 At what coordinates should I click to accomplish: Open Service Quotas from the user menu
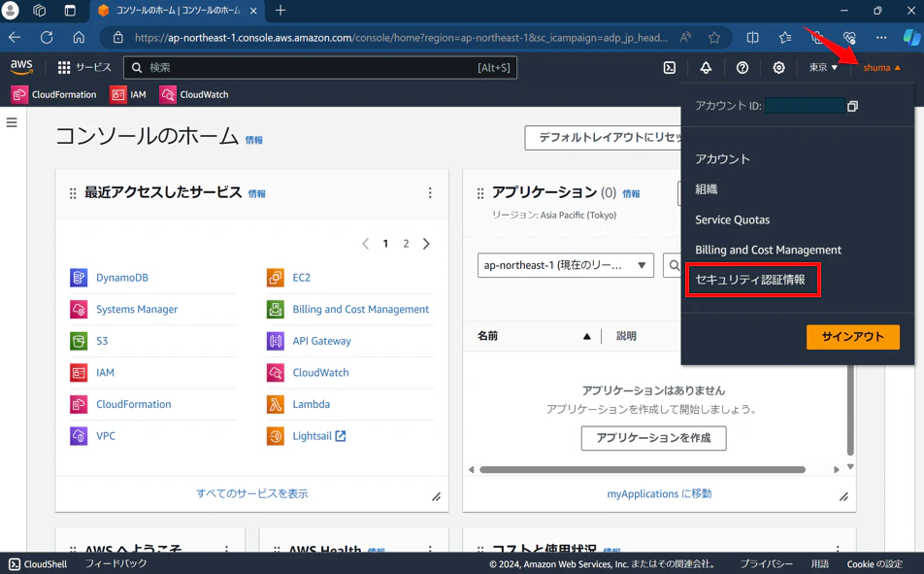(x=733, y=220)
